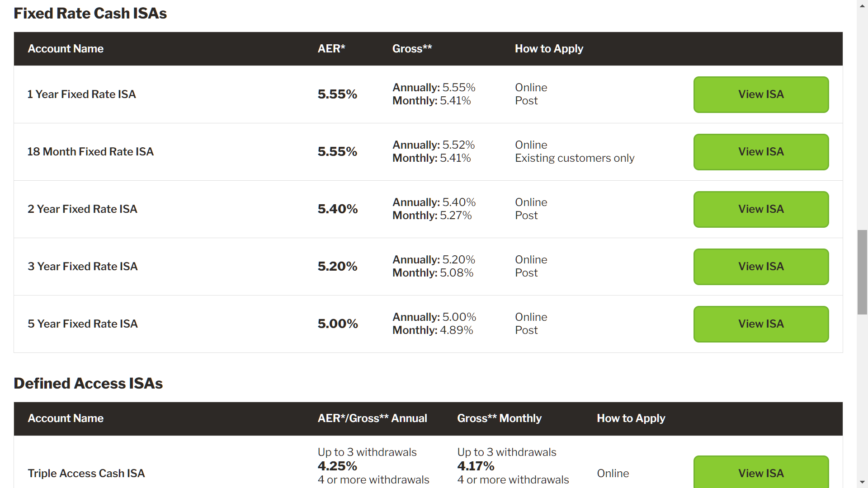Click the vertical scrollbar thumb
This screenshot has height=488, width=868.
[862, 272]
